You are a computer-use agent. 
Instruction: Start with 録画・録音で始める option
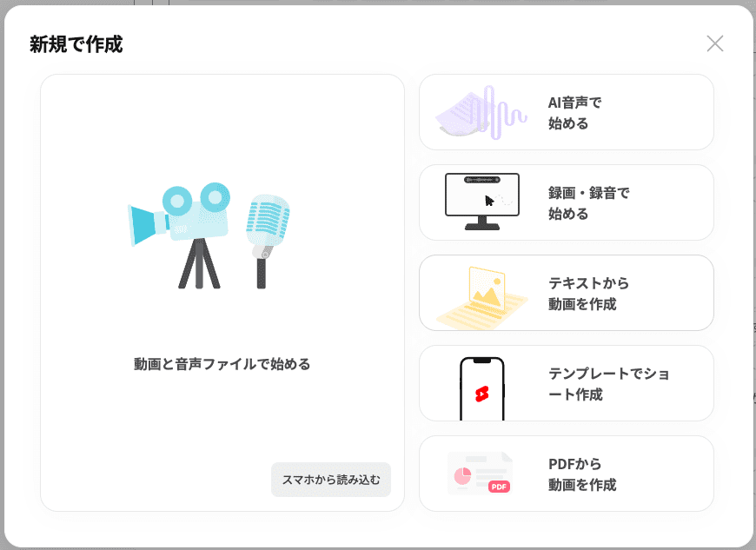(x=588, y=203)
